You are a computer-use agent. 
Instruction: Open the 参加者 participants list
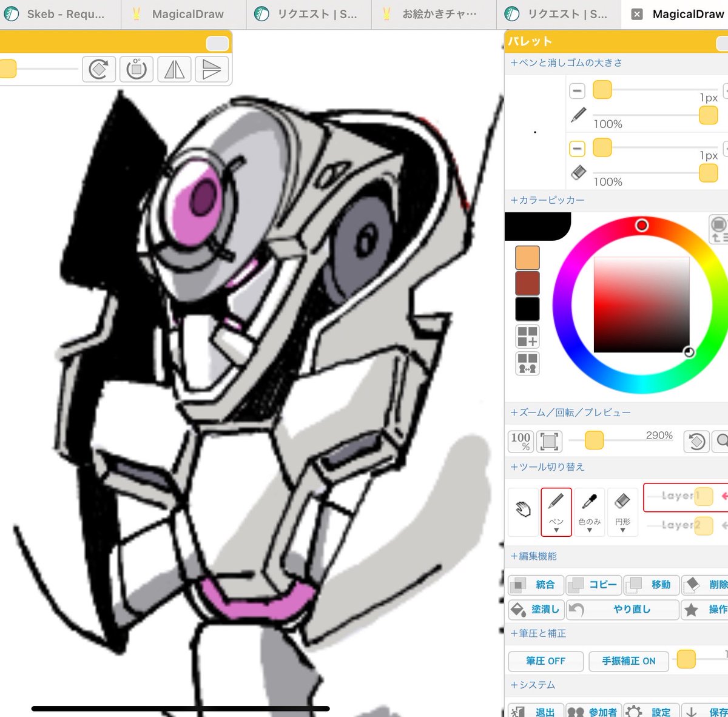pos(594,711)
